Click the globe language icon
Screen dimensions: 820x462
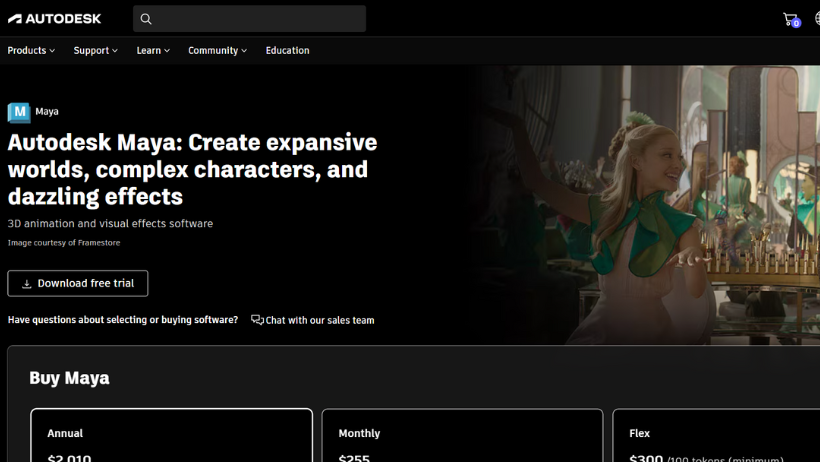pos(817,19)
